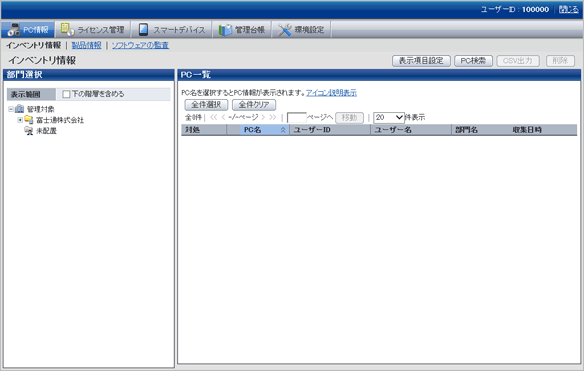Select 管理対象 in the tree

tap(41, 109)
